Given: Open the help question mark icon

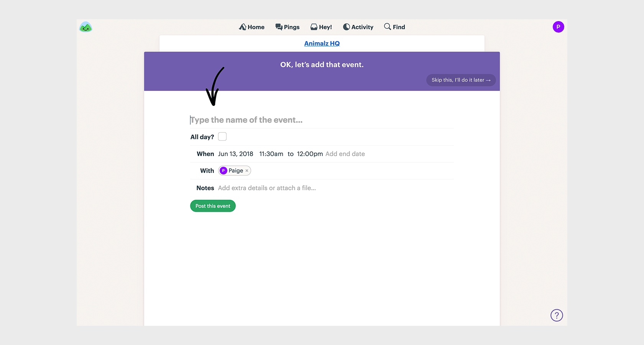Looking at the screenshot, I should tap(557, 315).
